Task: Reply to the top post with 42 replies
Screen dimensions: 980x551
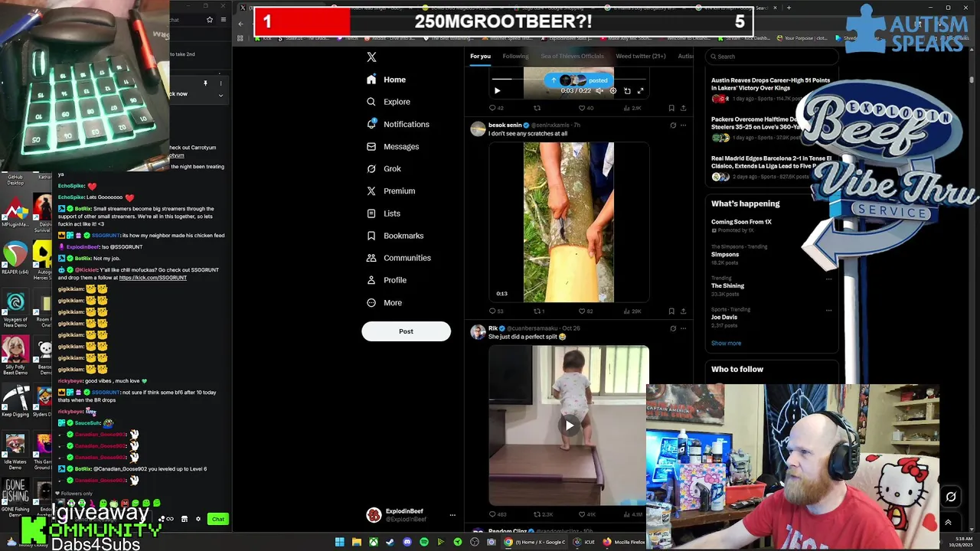Action: point(495,108)
